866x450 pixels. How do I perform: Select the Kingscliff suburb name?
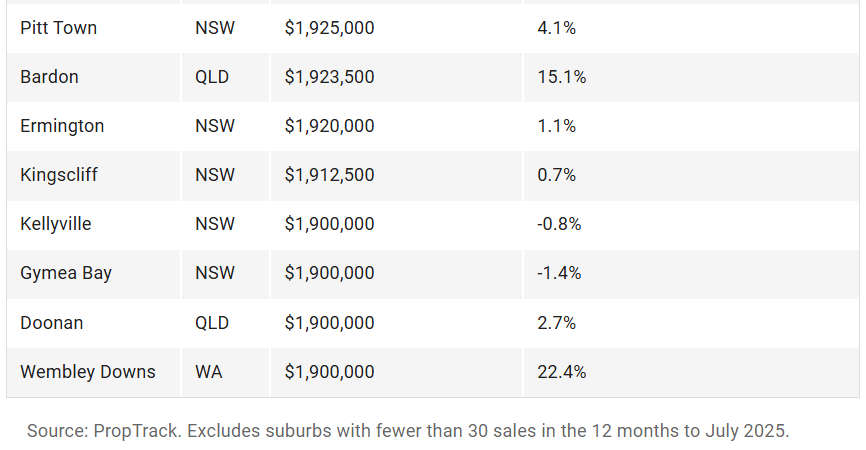pyautogui.click(x=59, y=175)
